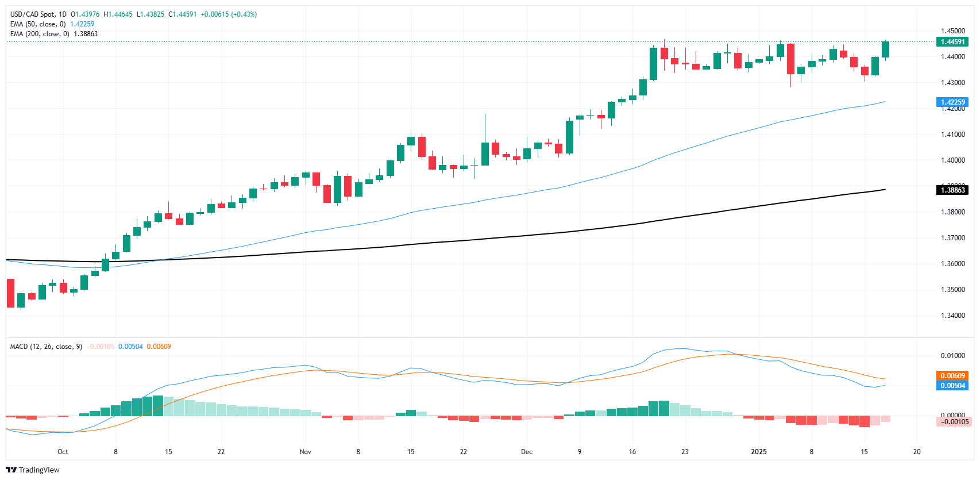Select the USD/CAD Spot symbol title
The image size is (980, 480).
(x=33, y=14)
